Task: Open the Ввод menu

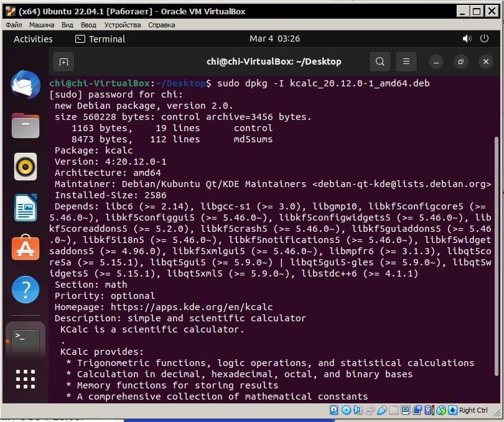Action: coord(88,25)
